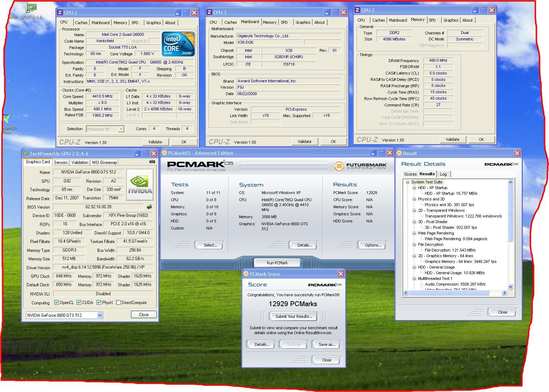Viewport: 549px width, 392px height.
Task: Open the Log tab in Result Details
Action: [x=443, y=174]
